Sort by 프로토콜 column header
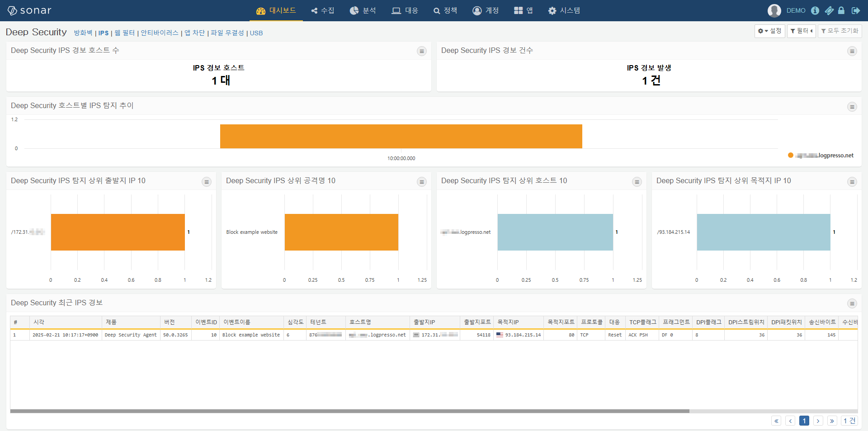The width and height of the screenshot is (868, 431). [x=591, y=322]
